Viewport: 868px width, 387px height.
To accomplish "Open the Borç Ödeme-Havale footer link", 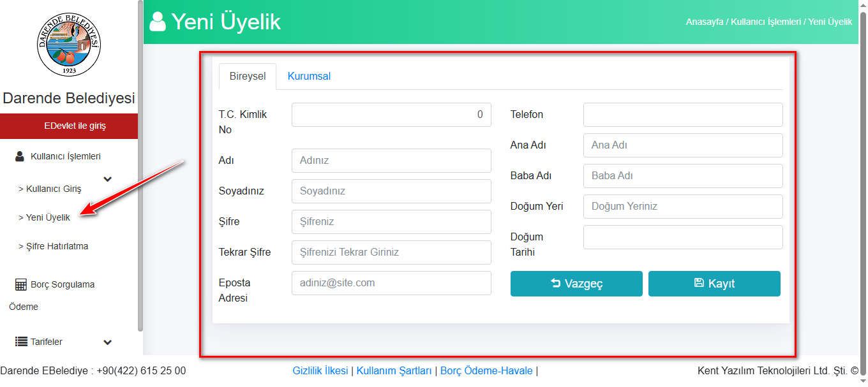I will [x=486, y=370].
